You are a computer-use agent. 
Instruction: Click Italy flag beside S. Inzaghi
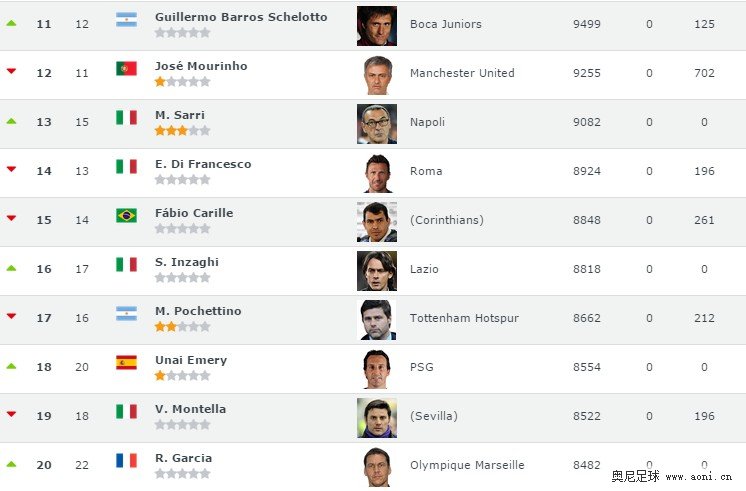[126, 265]
